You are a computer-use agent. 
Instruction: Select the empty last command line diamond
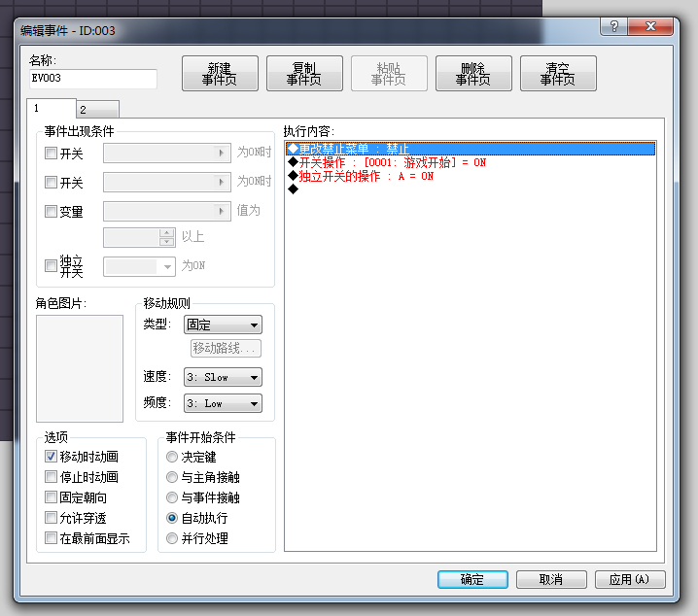click(x=293, y=189)
